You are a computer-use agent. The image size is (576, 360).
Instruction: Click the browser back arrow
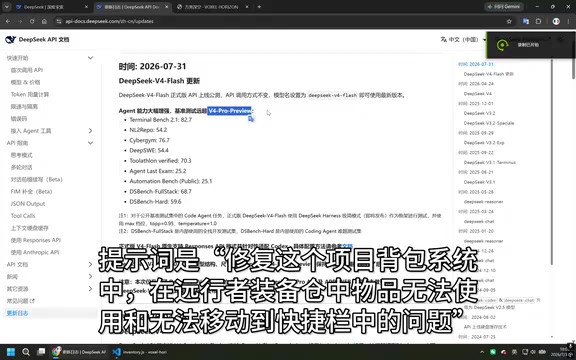click(8, 21)
